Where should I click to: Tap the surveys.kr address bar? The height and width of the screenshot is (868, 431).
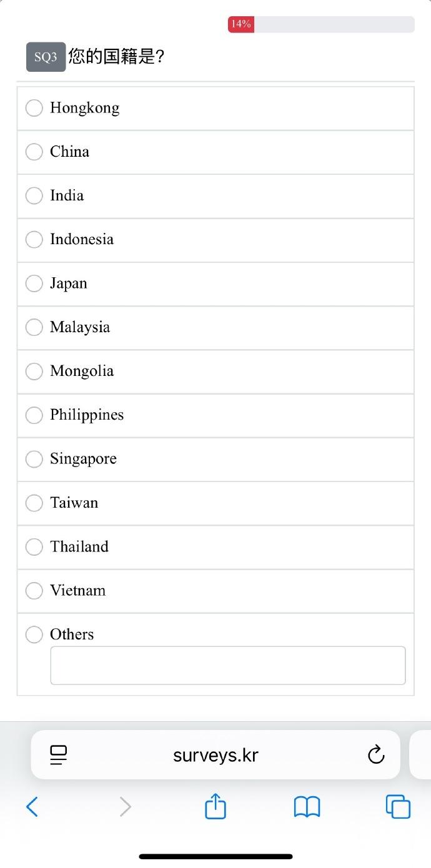(215, 755)
